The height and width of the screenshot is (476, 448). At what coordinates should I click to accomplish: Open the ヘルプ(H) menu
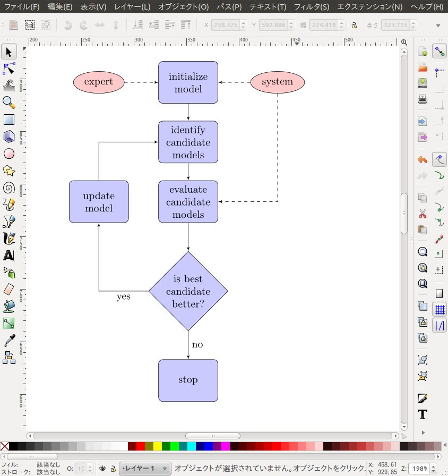click(427, 7)
